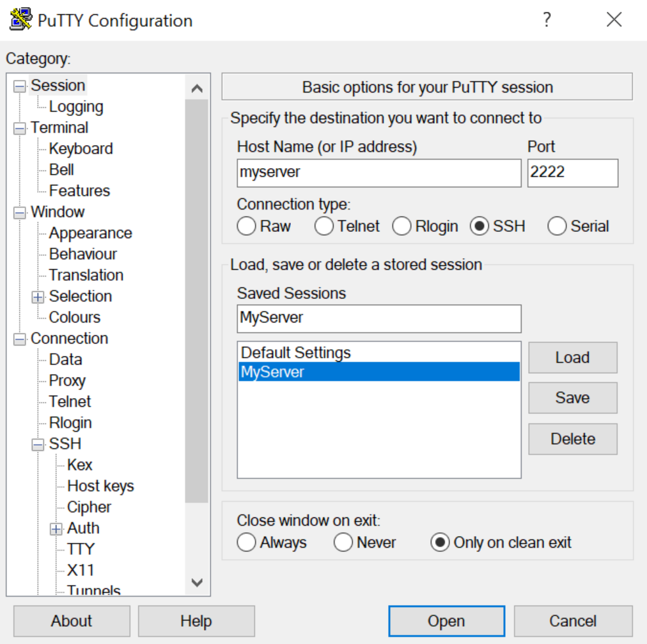Open the context help question mark
The image size is (647, 644).
click(x=547, y=20)
